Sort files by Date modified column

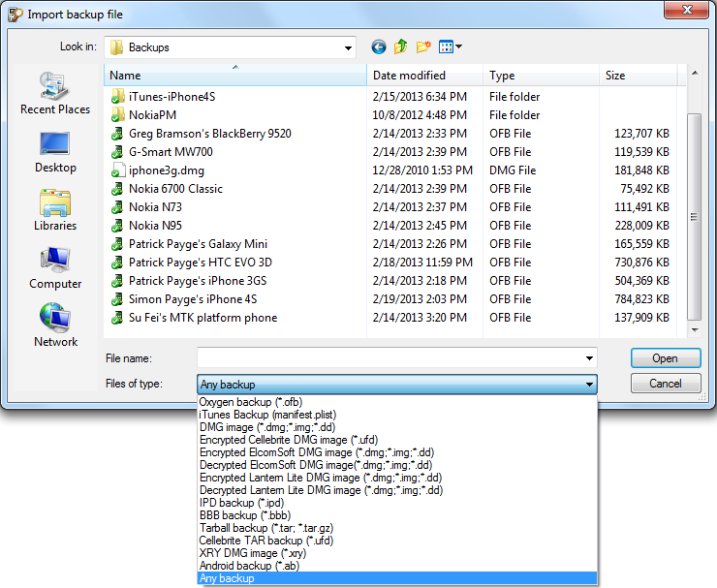pos(424,76)
